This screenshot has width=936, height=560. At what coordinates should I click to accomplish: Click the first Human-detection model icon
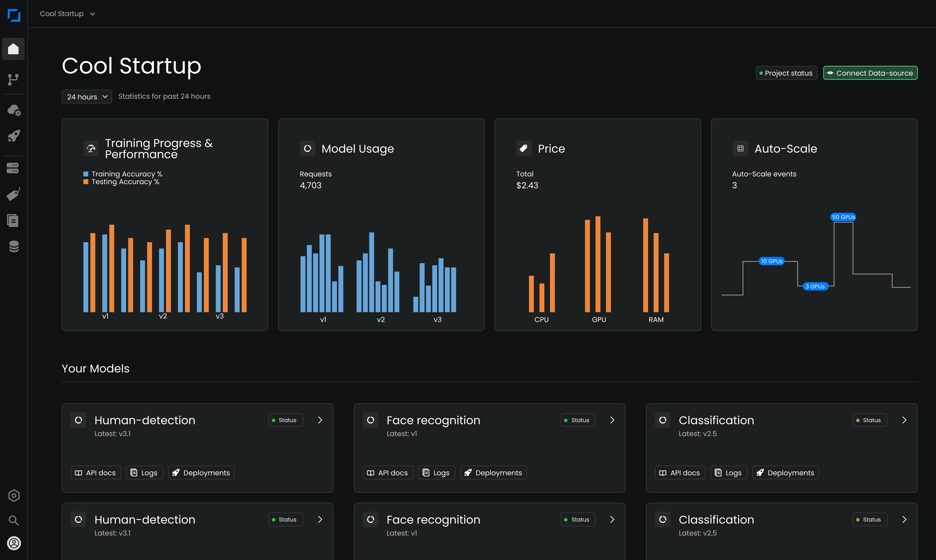click(x=78, y=420)
